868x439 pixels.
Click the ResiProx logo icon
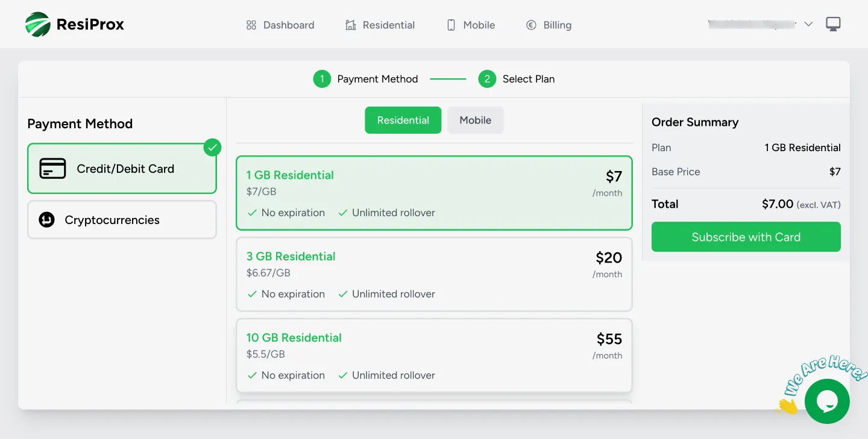38,25
